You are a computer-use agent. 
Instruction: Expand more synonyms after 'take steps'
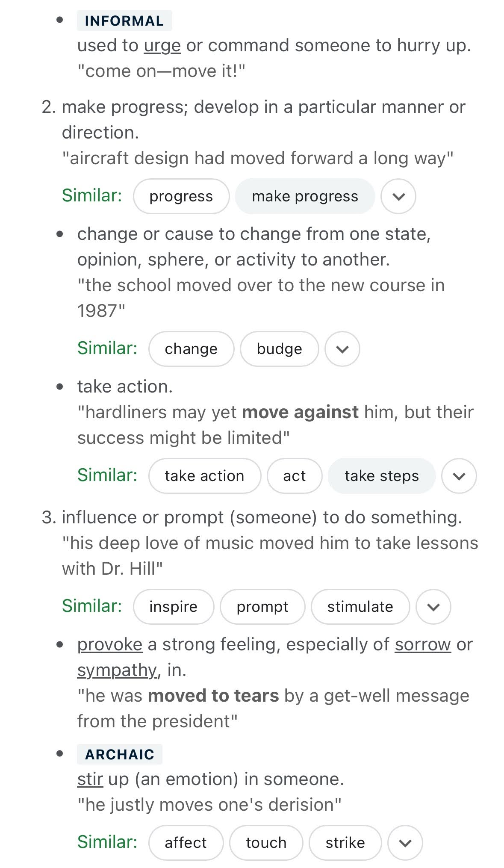pyautogui.click(x=459, y=476)
